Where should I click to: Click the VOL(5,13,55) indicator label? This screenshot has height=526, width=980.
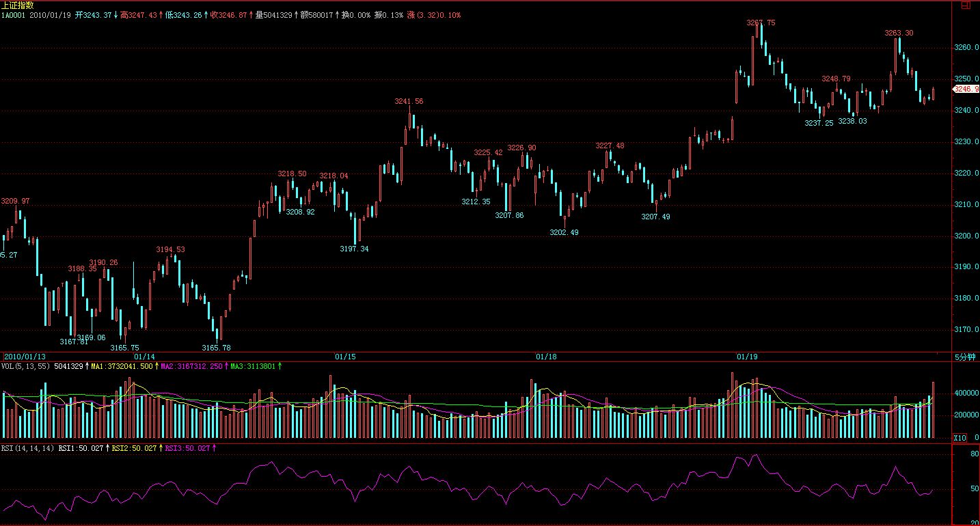point(25,366)
